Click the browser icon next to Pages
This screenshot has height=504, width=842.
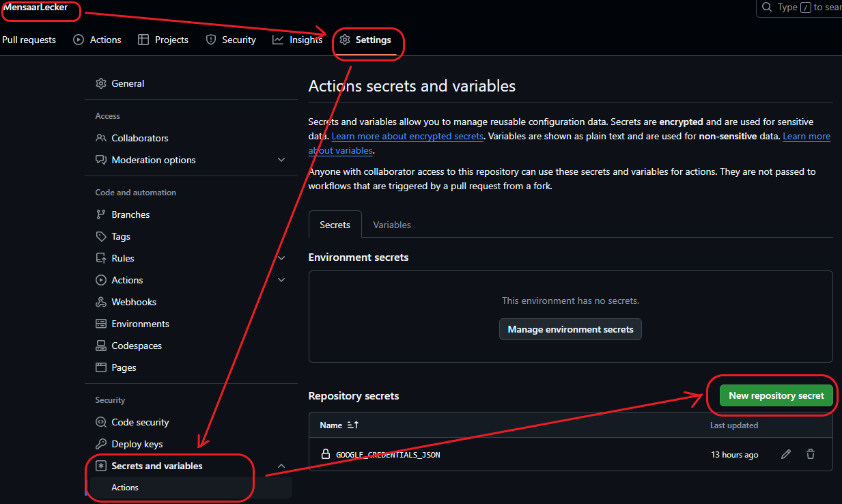101,367
